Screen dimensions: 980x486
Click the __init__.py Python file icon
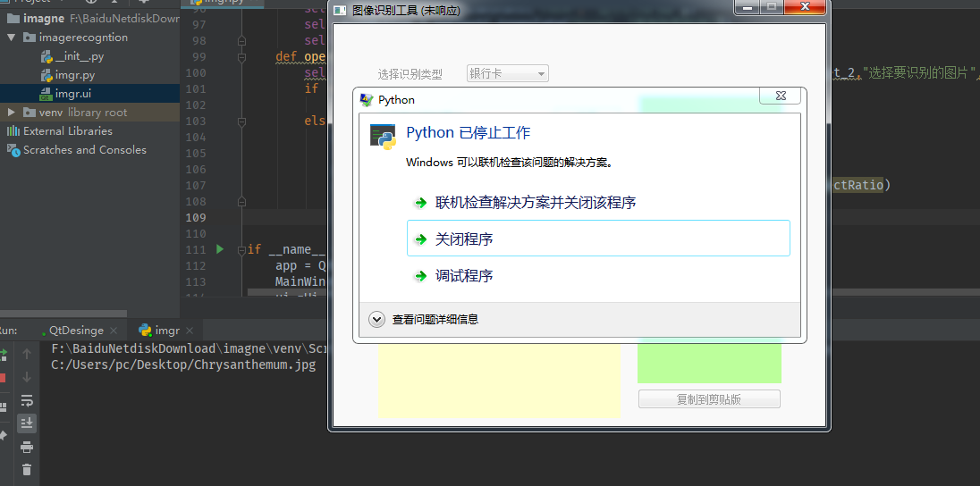(x=46, y=56)
